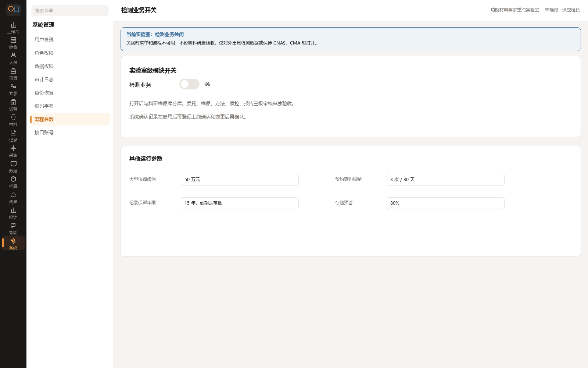Click the 系统管理 sidebar heading
Viewport: 588px width, 368px height.
(43, 25)
